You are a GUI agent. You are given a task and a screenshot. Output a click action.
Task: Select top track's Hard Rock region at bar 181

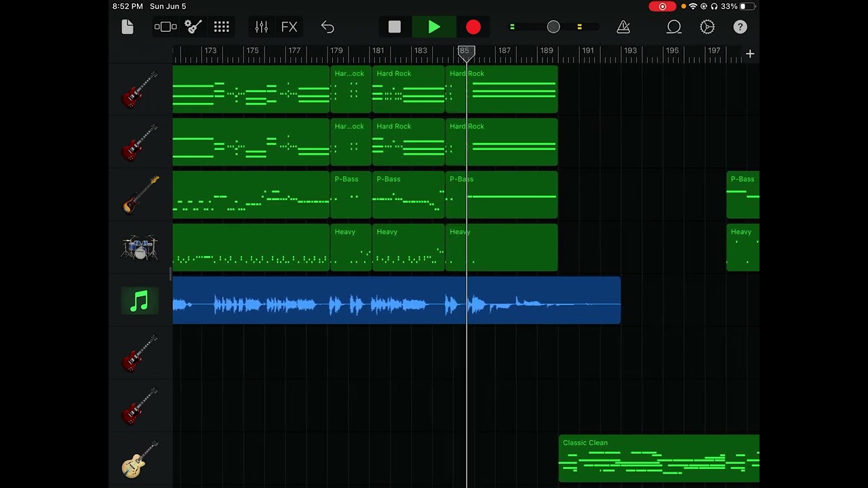pos(408,89)
